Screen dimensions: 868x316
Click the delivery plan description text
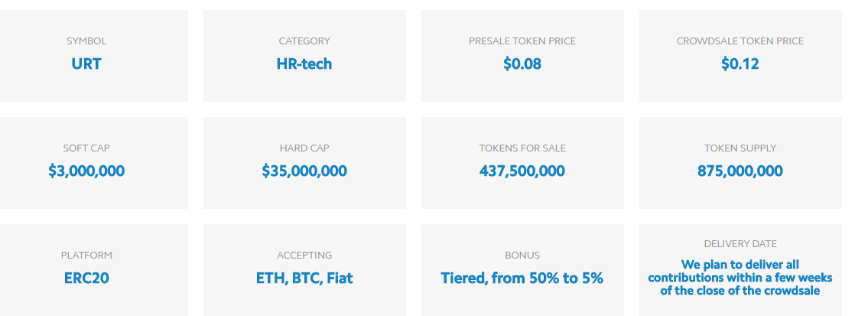(x=740, y=278)
